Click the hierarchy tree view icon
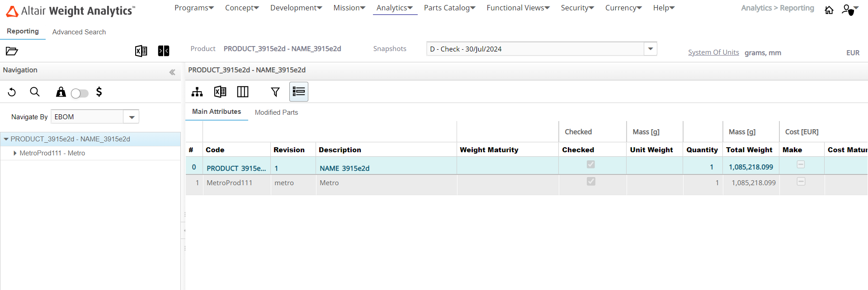The width and height of the screenshot is (868, 290). coord(197,92)
